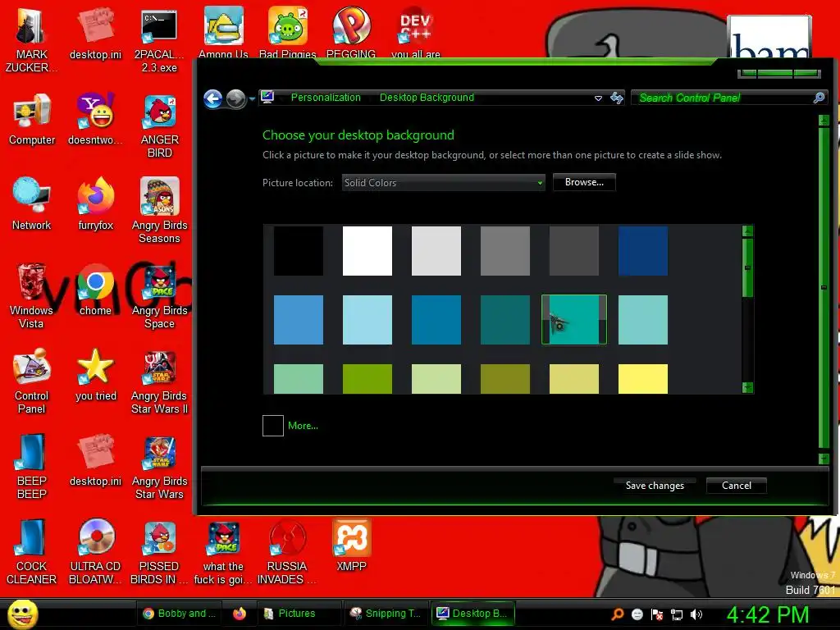840x630 pixels.
Task: Switch to Snipping T... taskbar item
Action: click(x=386, y=614)
